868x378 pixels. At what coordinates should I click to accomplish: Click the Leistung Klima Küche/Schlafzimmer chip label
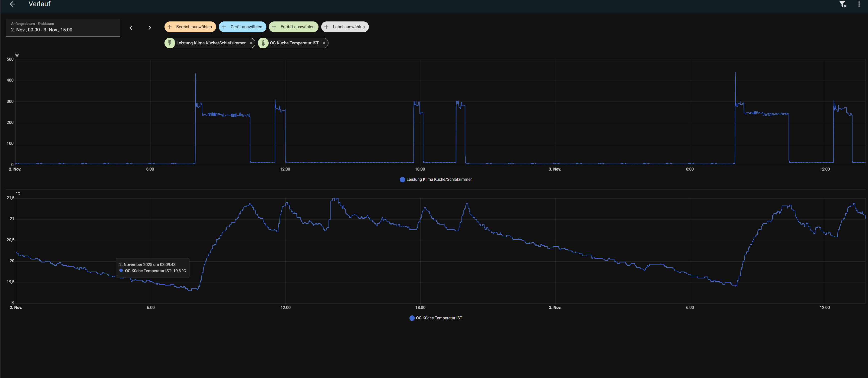(x=211, y=43)
